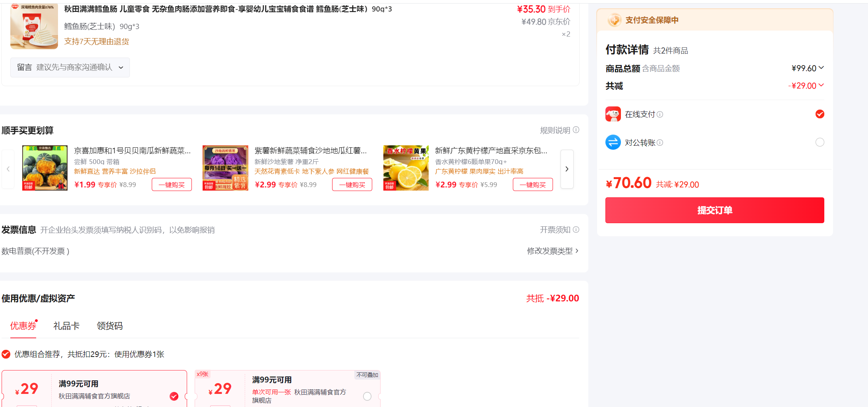Click the ¥1.99 专享价 pumpkin price
This screenshot has width=868, height=407.
point(96,185)
